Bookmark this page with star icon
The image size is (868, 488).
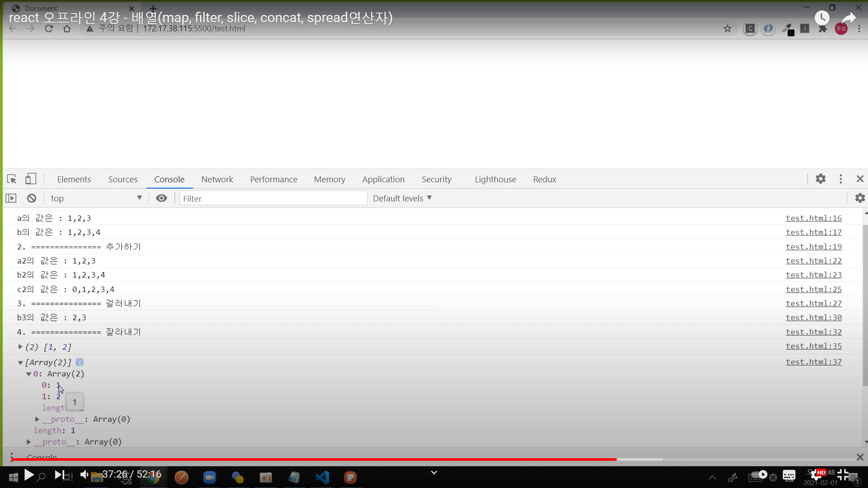pos(727,29)
